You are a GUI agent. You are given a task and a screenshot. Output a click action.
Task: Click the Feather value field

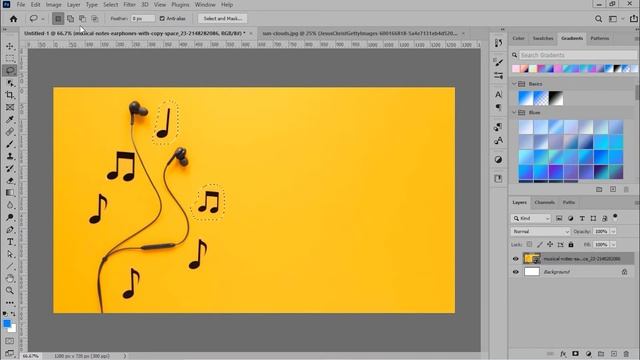[x=143, y=18]
